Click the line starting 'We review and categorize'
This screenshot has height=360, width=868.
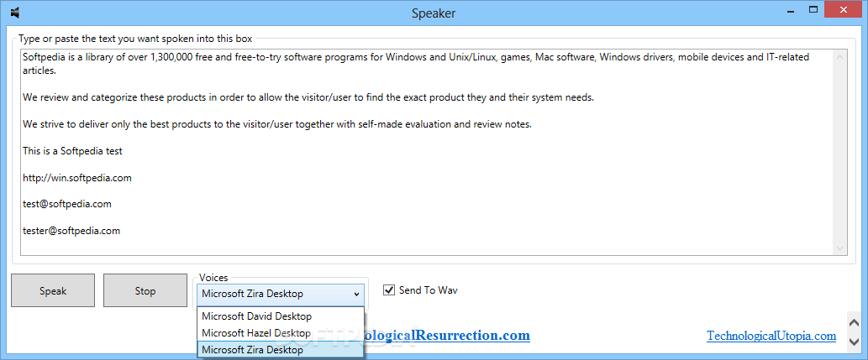(x=308, y=97)
